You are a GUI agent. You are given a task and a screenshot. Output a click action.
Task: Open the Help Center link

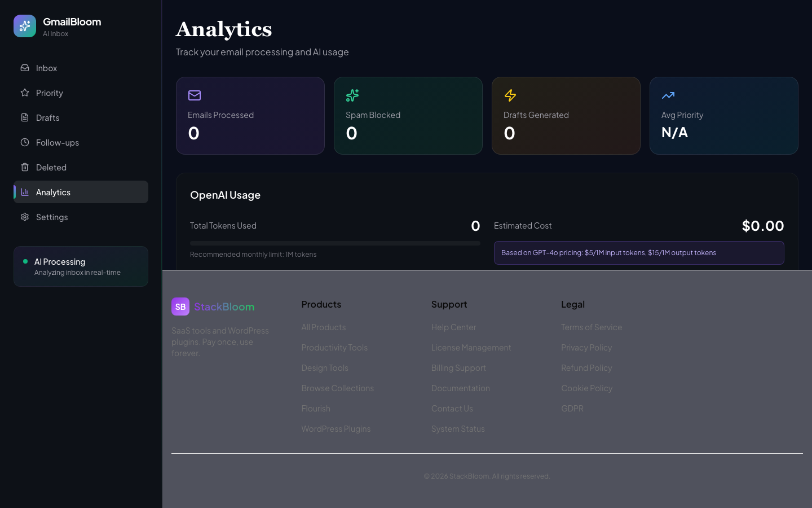pos(453,327)
